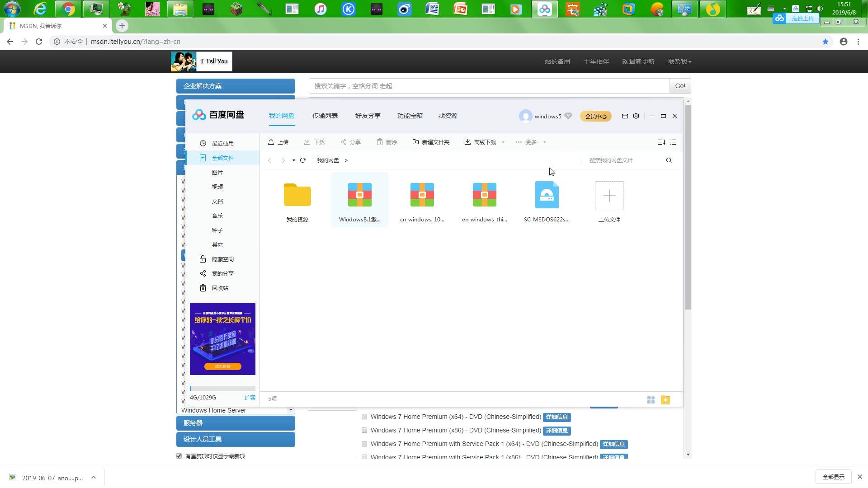Click the back navigation arrow in Baidu Netdisk

269,160
